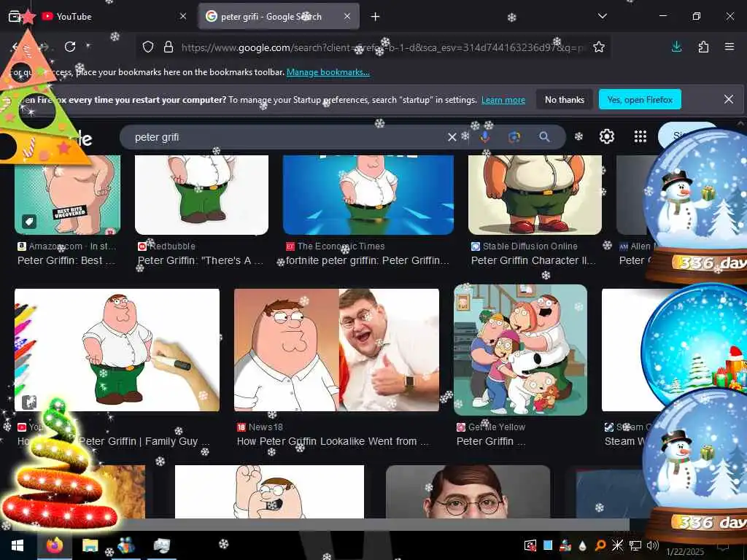Bookmark this page with the star icon

click(599, 47)
